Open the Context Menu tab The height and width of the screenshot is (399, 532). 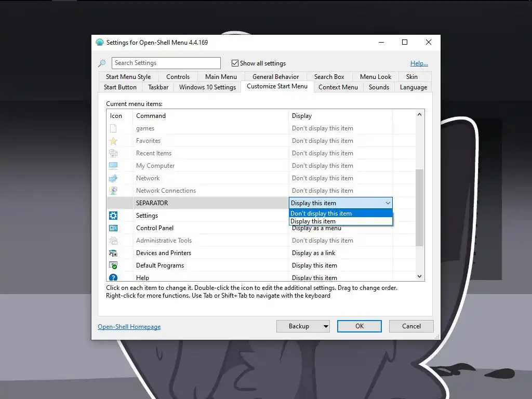[338, 87]
